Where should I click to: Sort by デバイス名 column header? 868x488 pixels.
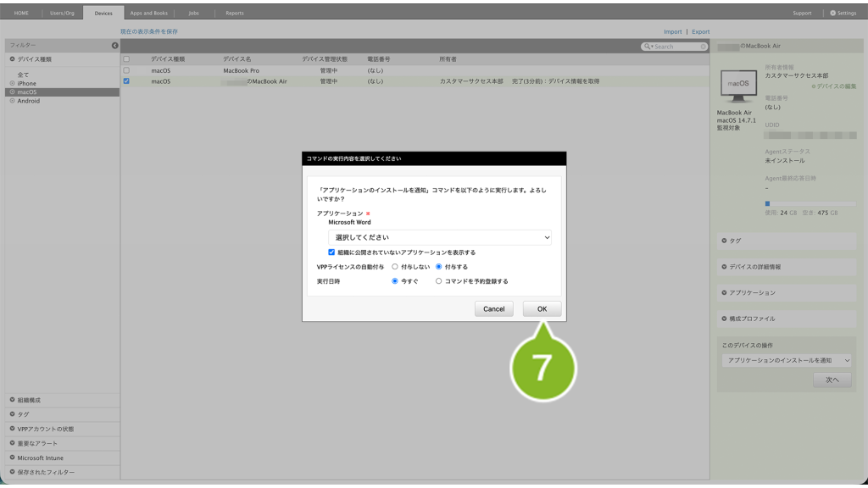tap(237, 59)
